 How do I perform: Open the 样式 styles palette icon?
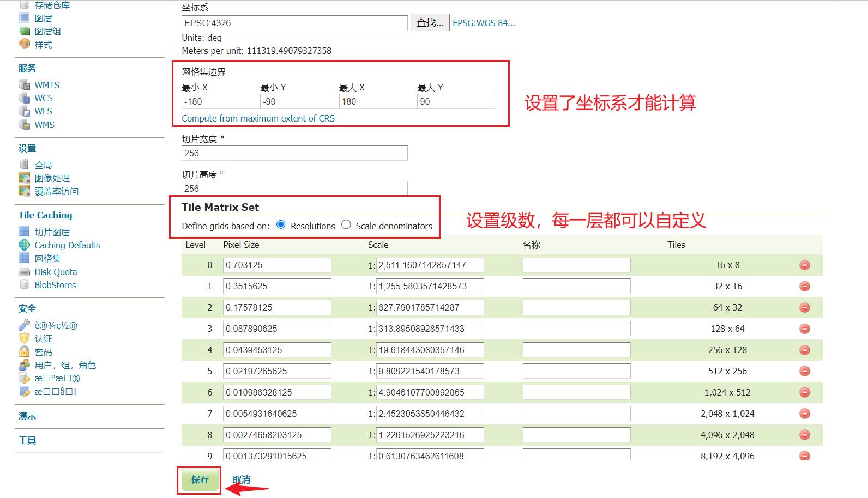coord(24,44)
